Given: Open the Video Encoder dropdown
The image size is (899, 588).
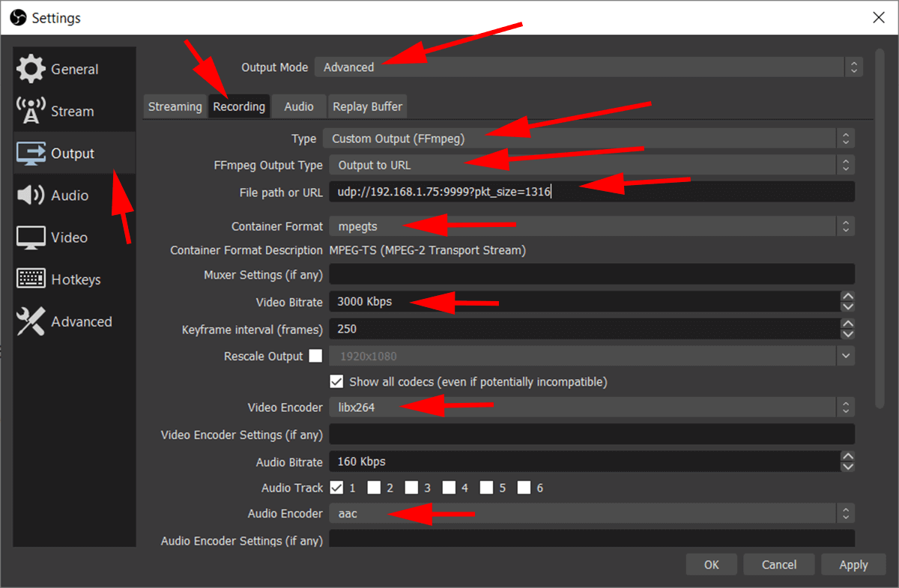Looking at the screenshot, I should click(591, 407).
